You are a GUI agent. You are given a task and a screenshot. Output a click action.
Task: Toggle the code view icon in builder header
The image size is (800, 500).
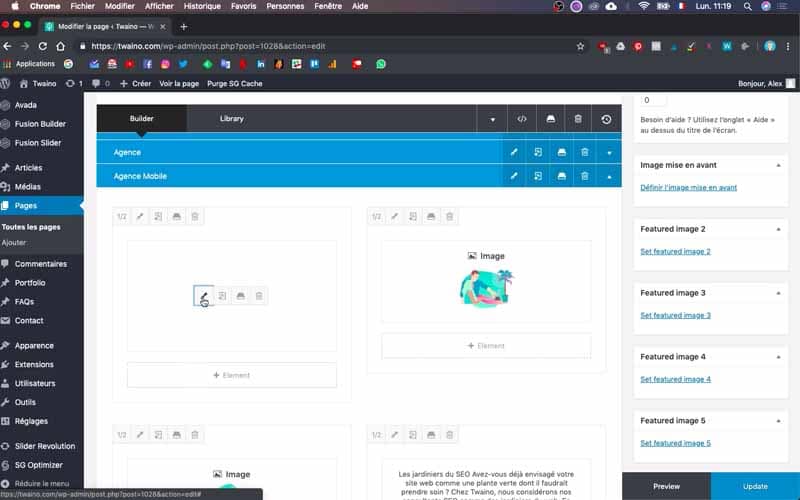521,119
